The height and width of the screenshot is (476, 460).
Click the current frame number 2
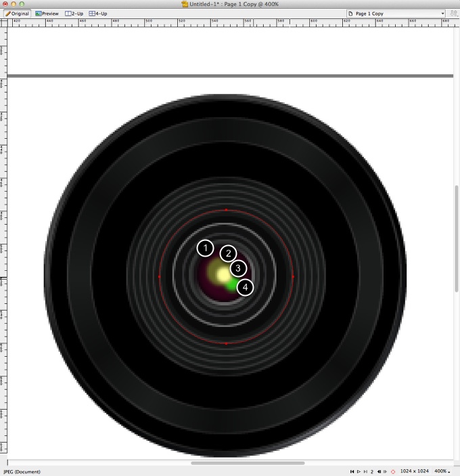(372, 471)
